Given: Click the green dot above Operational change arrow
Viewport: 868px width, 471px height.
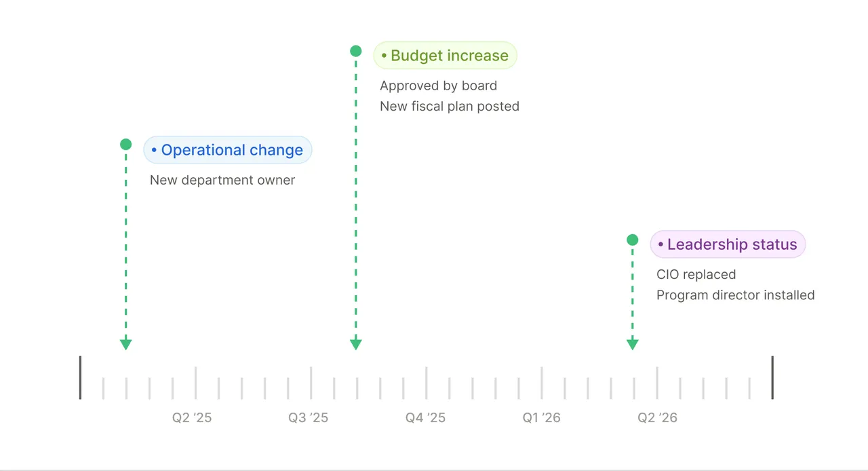Looking at the screenshot, I should point(125,144).
